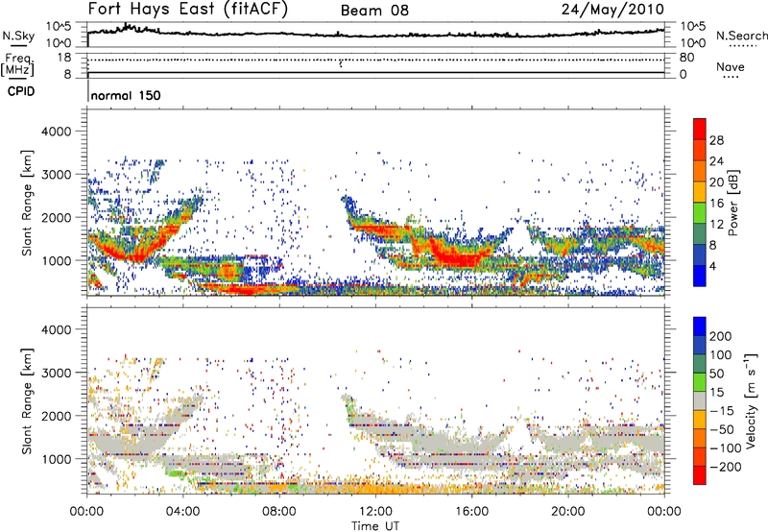Click the 'Fort Hays East (fitACF)' title
Viewport: 768px width, 532px height.
pyautogui.click(x=187, y=10)
